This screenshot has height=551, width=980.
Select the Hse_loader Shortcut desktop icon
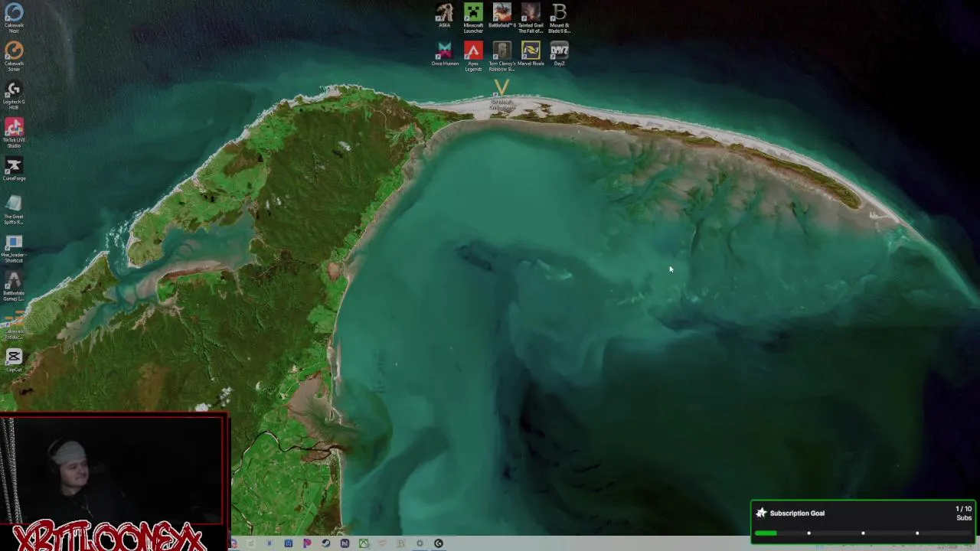pyautogui.click(x=14, y=247)
